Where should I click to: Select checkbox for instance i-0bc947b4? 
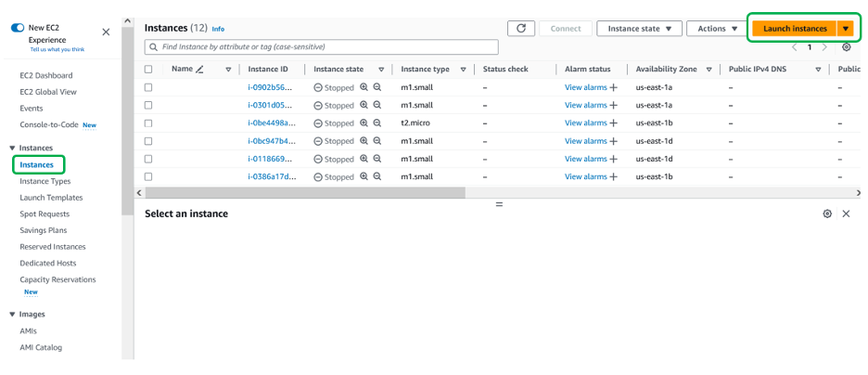pos(148,141)
